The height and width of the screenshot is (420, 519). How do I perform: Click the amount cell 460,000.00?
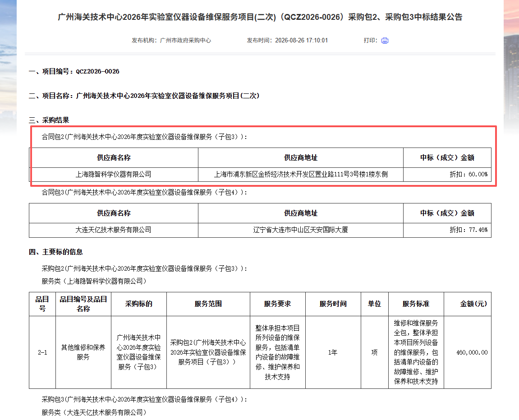tap(468, 352)
